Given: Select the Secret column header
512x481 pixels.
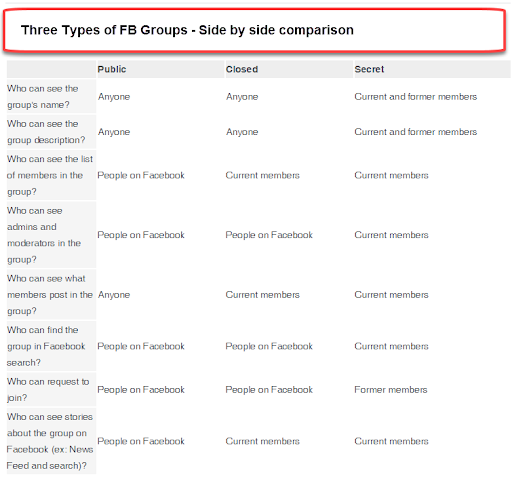Looking at the screenshot, I should point(369,69).
